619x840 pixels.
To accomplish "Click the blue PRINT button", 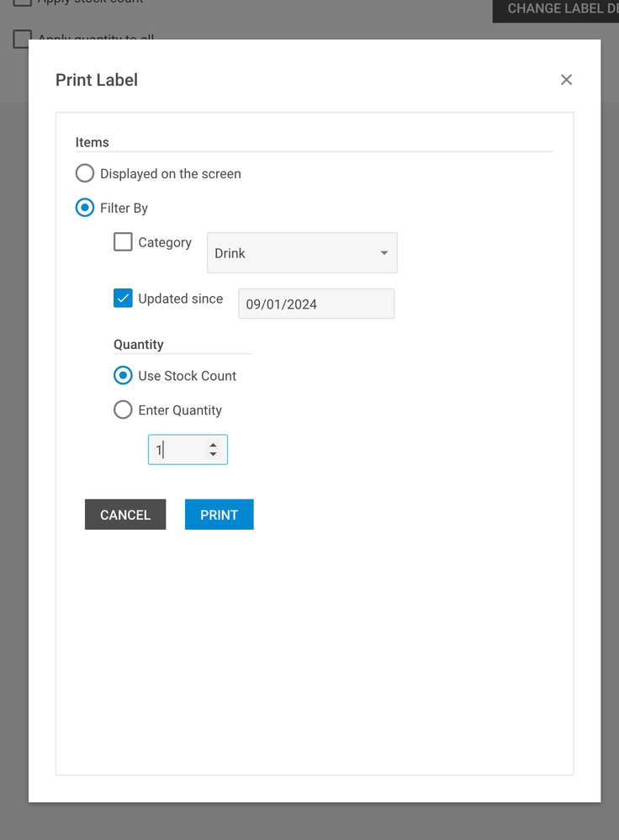I will 219,515.
